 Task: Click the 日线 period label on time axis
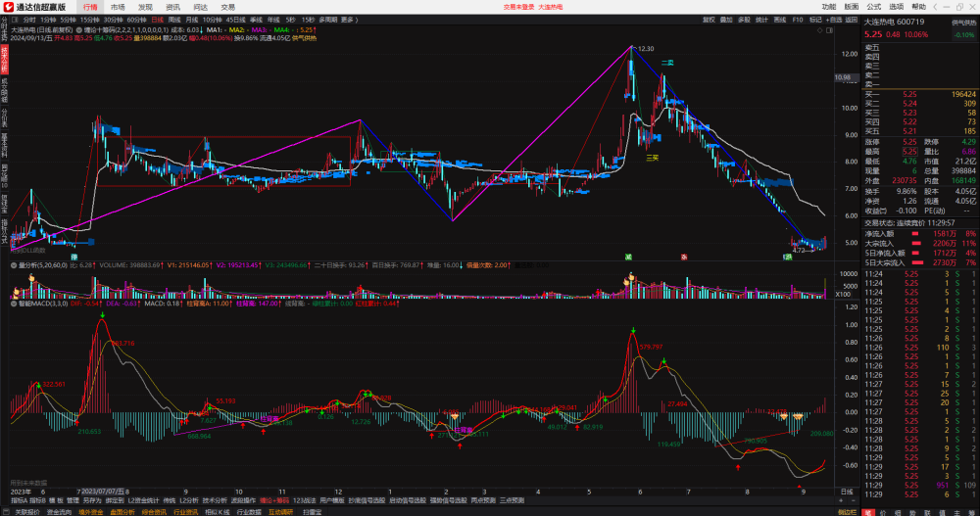[x=847, y=492]
